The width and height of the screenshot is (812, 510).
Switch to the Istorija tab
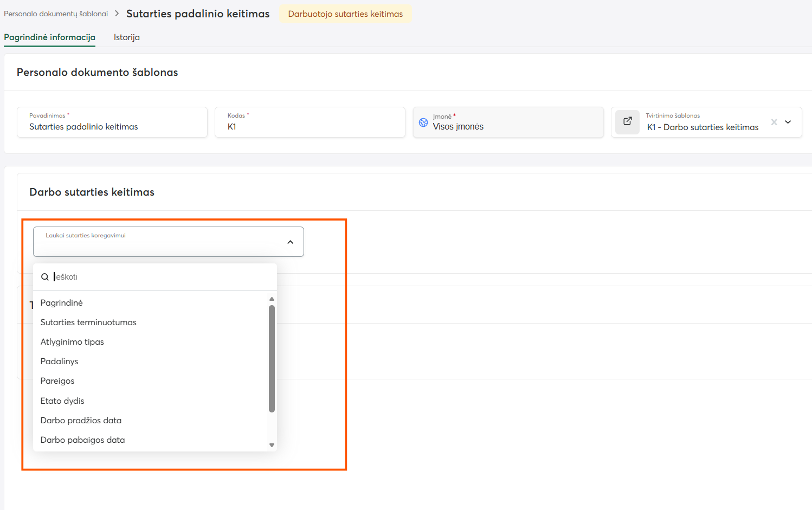pyautogui.click(x=127, y=37)
